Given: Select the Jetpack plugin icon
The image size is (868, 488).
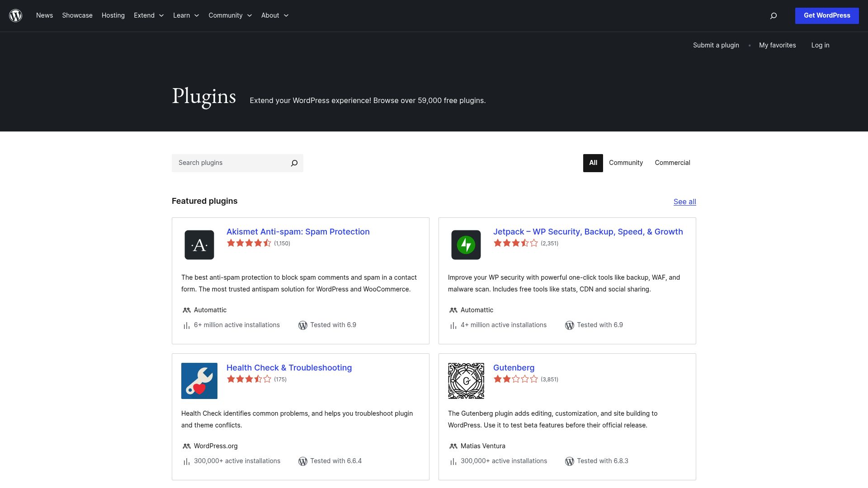Looking at the screenshot, I should 466,245.
